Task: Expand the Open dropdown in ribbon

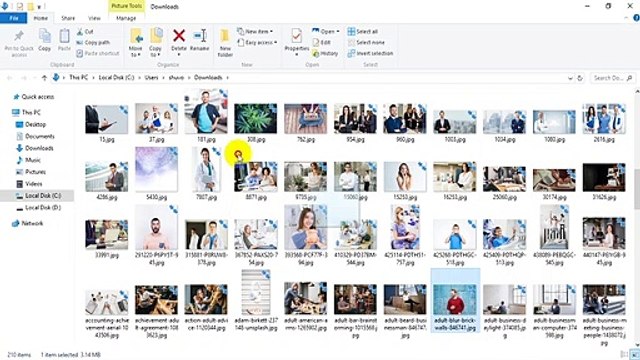Action: coord(326,31)
